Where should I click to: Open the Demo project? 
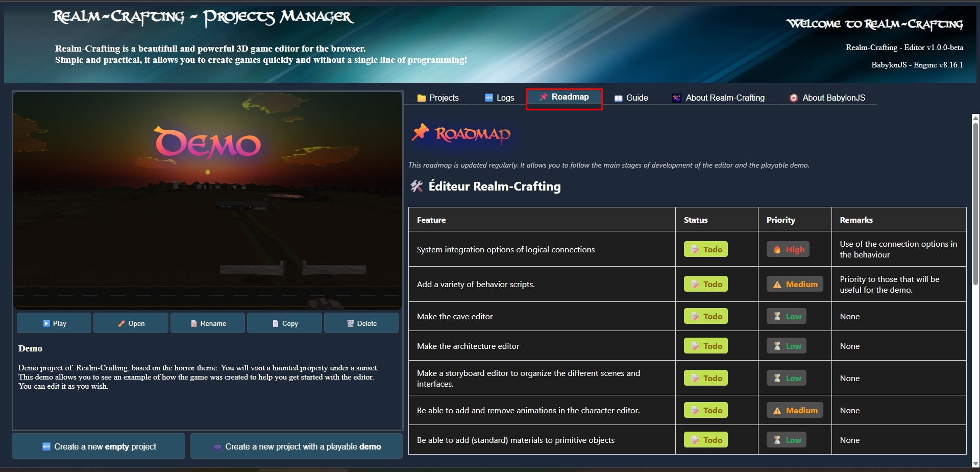point(131,323)
